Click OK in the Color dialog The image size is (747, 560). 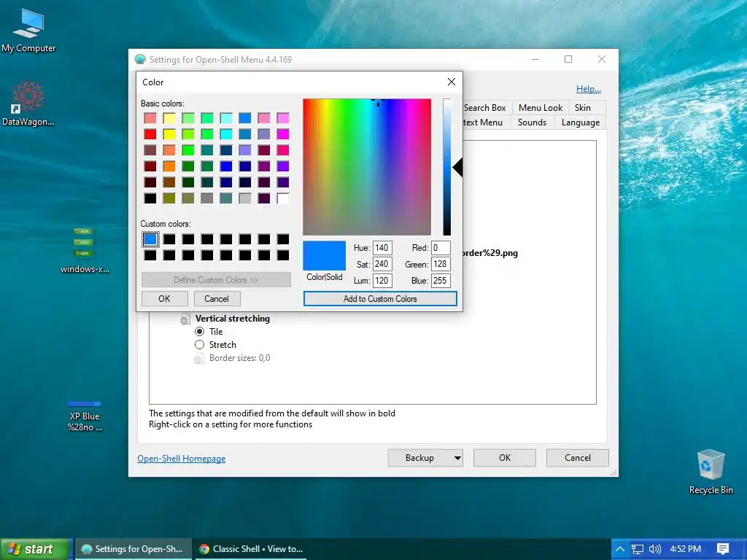tap(164, 298)
